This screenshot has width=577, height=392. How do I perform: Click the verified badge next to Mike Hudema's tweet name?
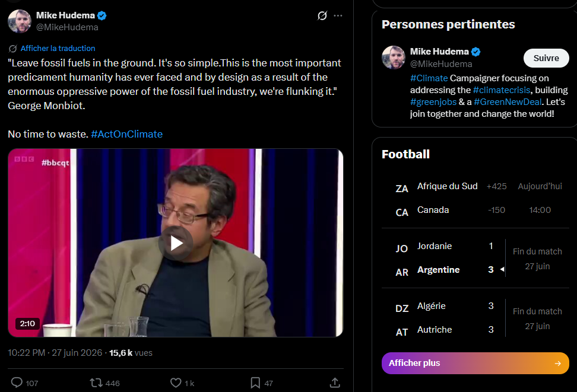coord(102,15)
